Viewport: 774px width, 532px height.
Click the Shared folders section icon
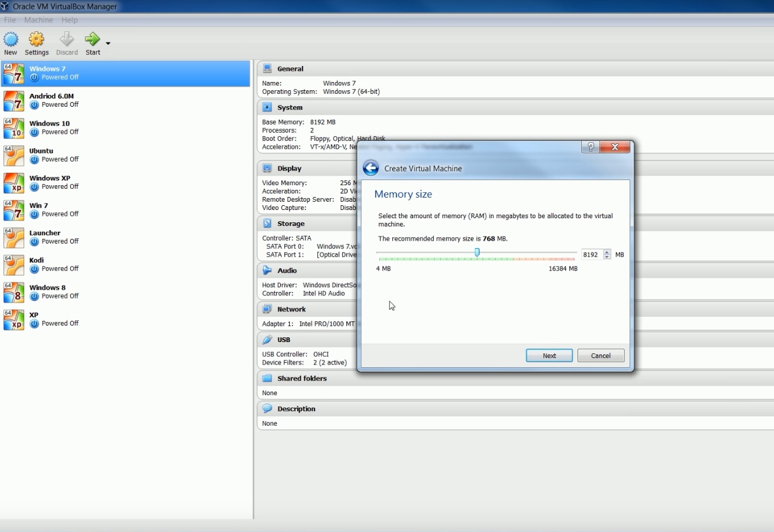coord(267,378)
